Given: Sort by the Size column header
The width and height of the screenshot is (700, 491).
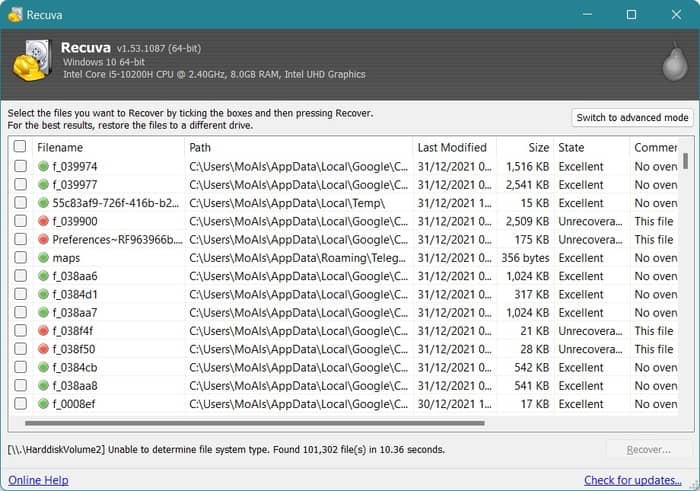Looking at the screenshot, I should pyautogui.click(x=525, y=147).
